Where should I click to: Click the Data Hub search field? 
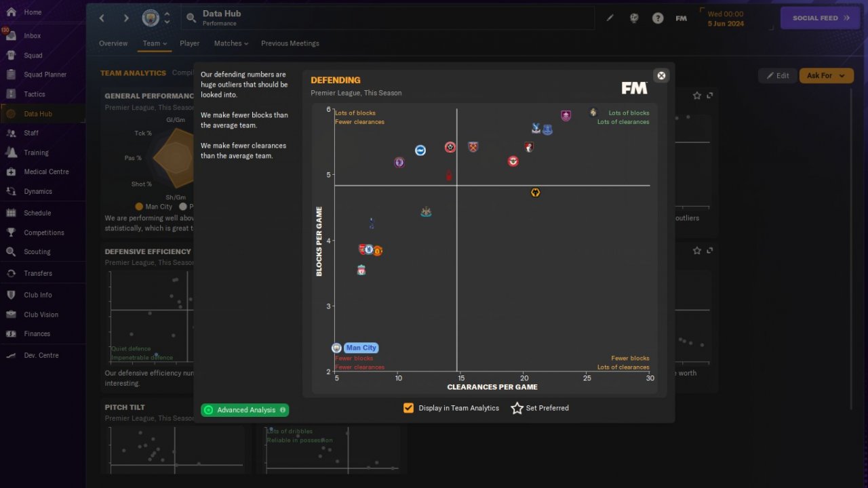(x=388, y=18)
